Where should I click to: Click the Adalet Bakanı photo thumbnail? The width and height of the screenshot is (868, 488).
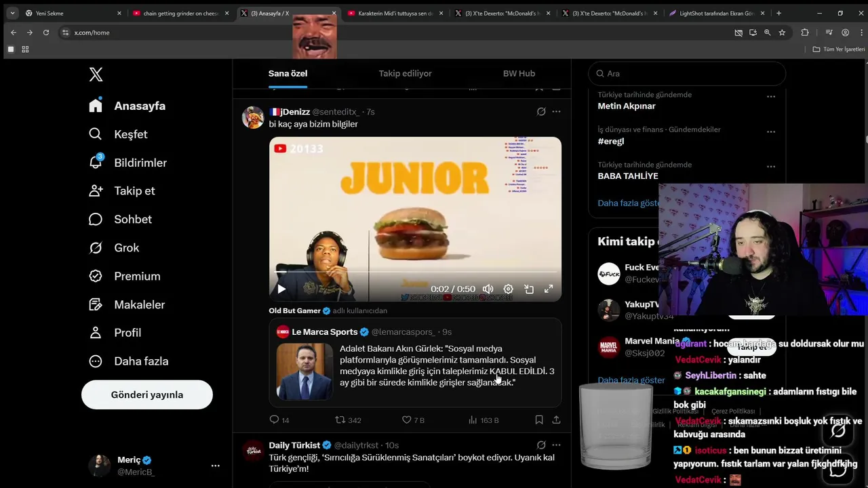(x=304, y=371)
